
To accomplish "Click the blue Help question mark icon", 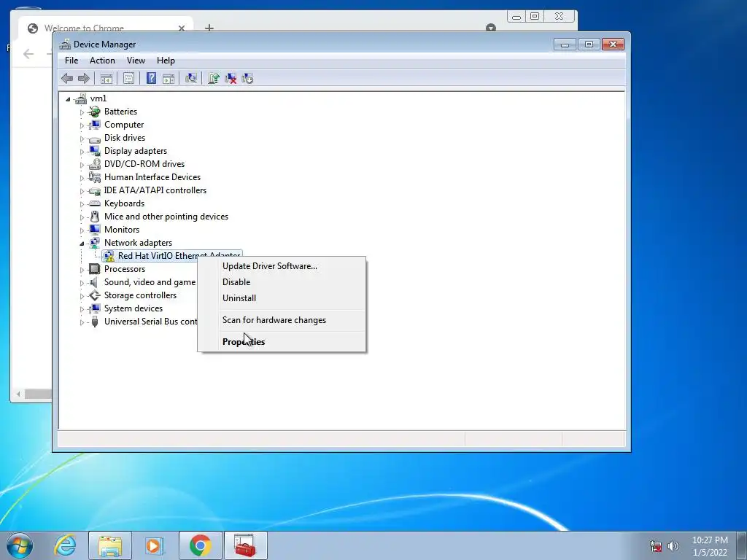I will pos(151,78).
